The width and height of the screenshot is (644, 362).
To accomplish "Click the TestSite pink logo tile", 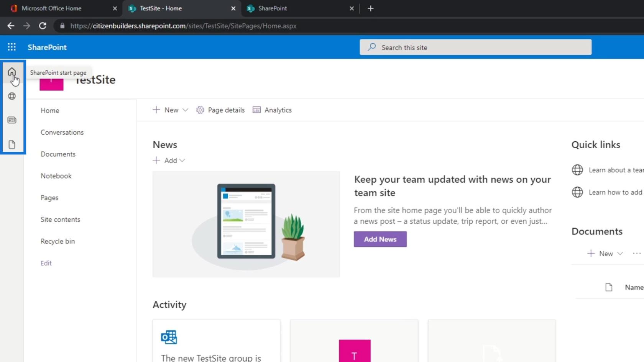I will pos(51,84).
